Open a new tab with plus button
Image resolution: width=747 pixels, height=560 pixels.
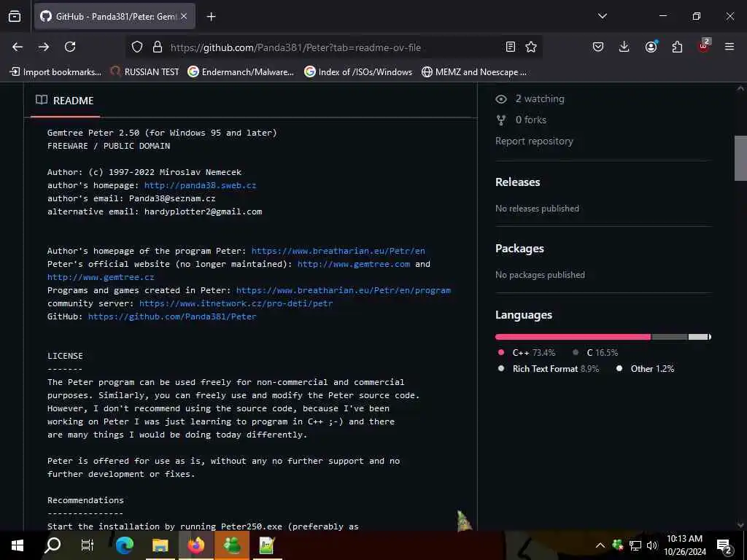click(x=211, y=17)
